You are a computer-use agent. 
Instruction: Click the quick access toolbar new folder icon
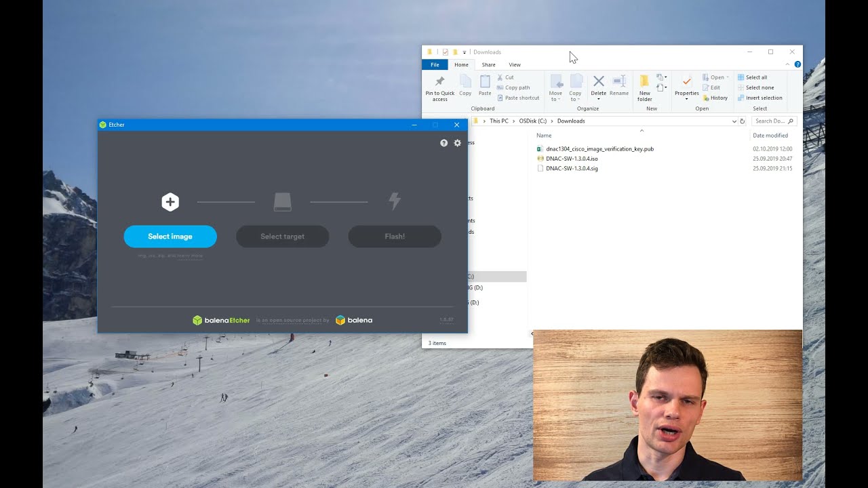tap(455, 52)
